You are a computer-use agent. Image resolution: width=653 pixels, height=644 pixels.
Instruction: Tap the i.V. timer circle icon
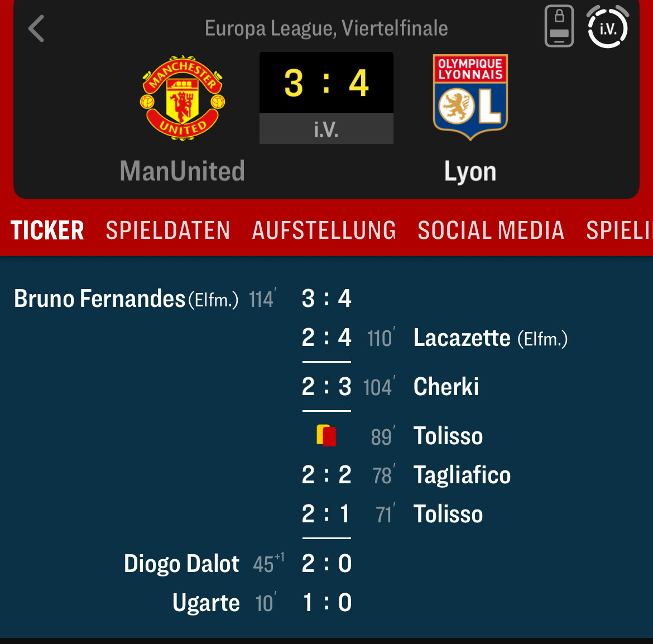(608, 26)
